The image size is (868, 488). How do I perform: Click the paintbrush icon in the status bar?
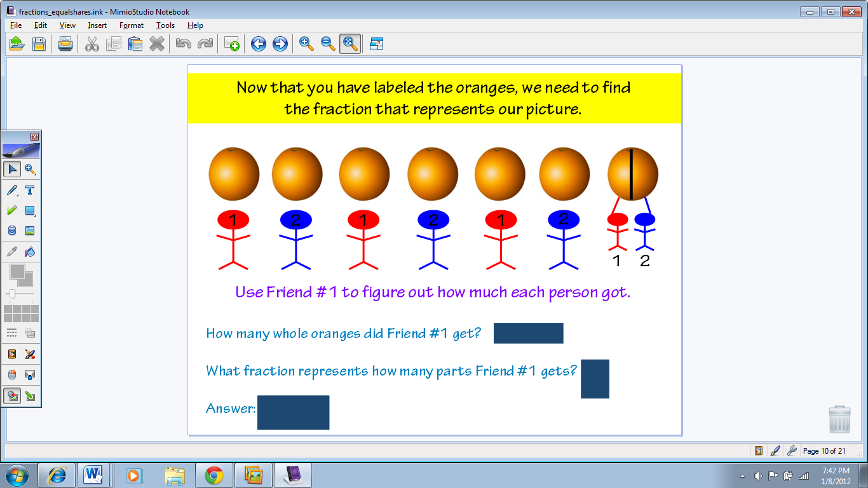tap(775, 451)
